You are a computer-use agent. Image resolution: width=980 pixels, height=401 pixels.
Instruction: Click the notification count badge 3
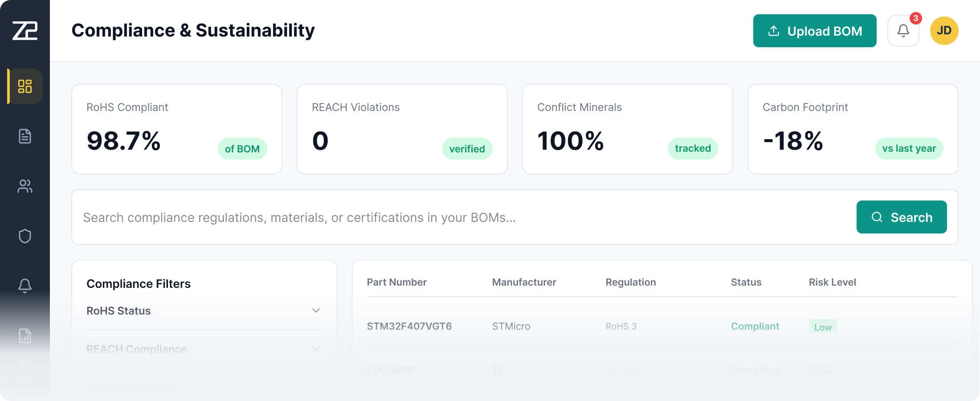[x=916, y=18]
